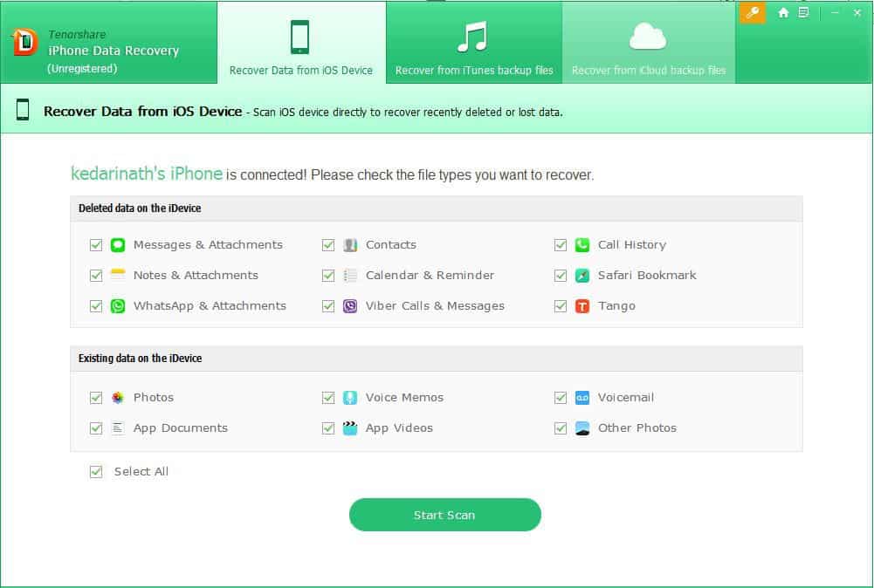Open the feedback notes icon in title bar
874x588 pixels.
pos(803,13)
